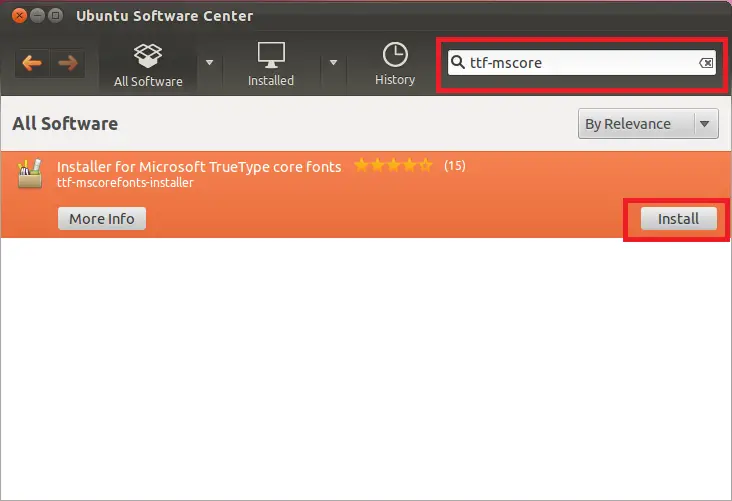Click the All Software heading
Viewport: 732px width, 501px height.
click(65, 124)
